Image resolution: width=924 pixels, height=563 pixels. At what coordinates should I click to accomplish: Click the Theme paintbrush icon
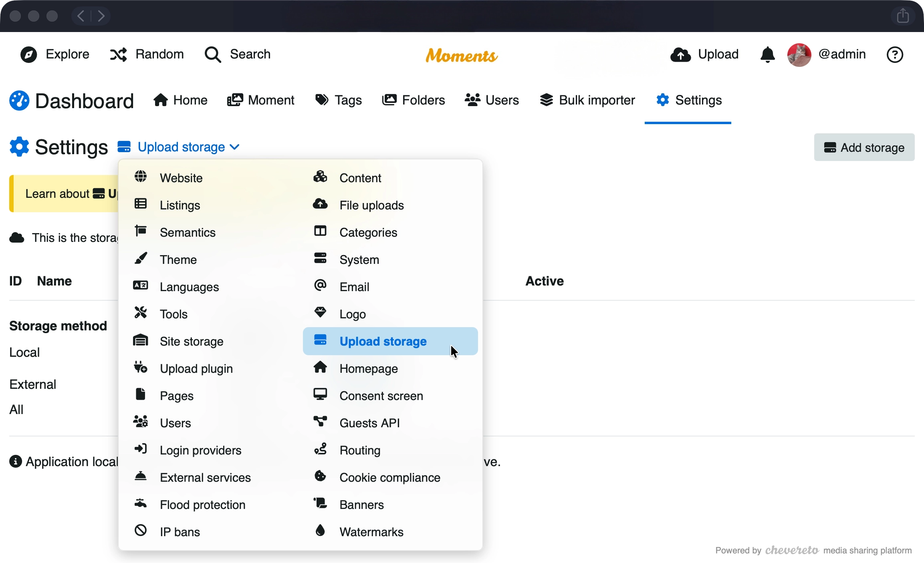[x=141, y=258]
